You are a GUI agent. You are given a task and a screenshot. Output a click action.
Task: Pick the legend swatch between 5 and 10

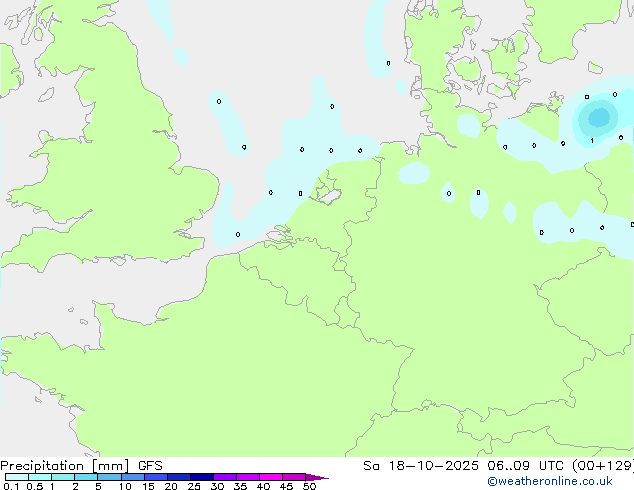(109, 477)
